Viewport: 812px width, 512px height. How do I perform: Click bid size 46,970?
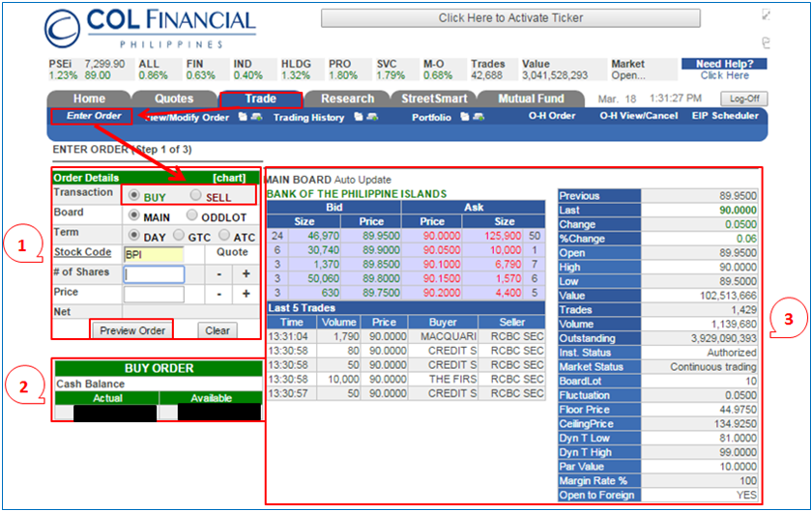pyautogui.click(x=324, y=236)
